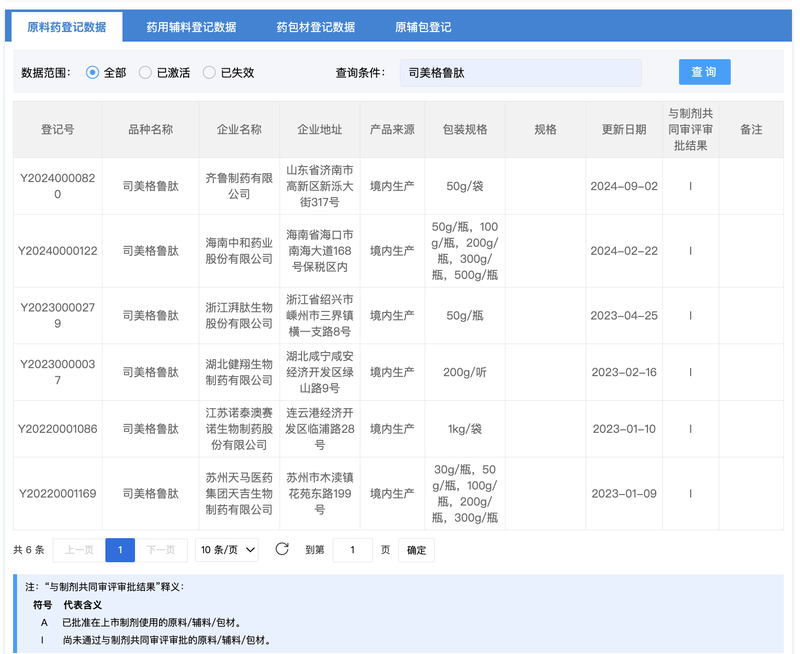Viewport: 800px width, 654px height.
Task: Select the 原料药登记数据 tab
Action: point(67,27)
